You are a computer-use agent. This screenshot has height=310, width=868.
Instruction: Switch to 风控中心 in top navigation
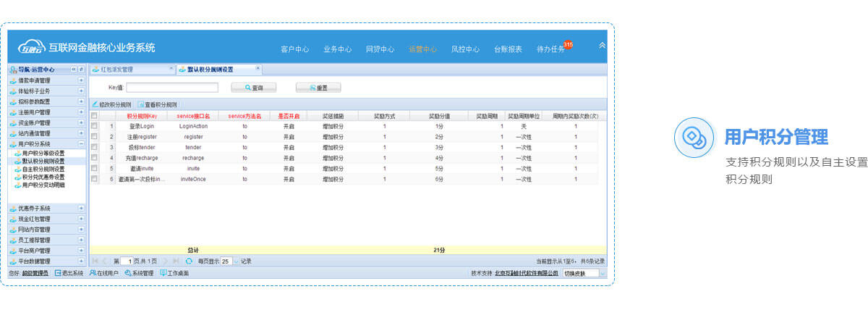465,49
